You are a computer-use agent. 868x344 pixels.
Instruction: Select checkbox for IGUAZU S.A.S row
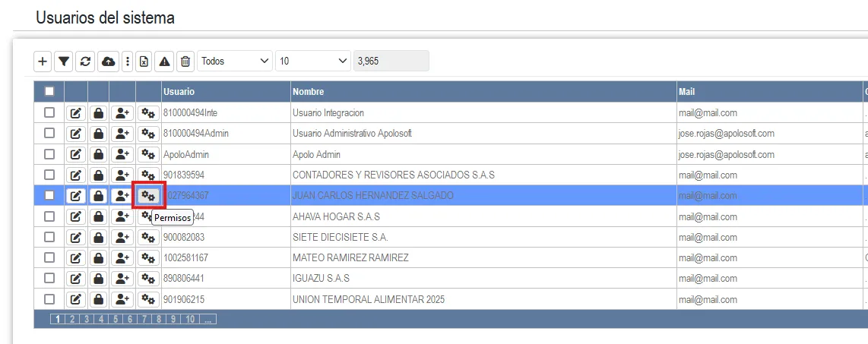49,279
